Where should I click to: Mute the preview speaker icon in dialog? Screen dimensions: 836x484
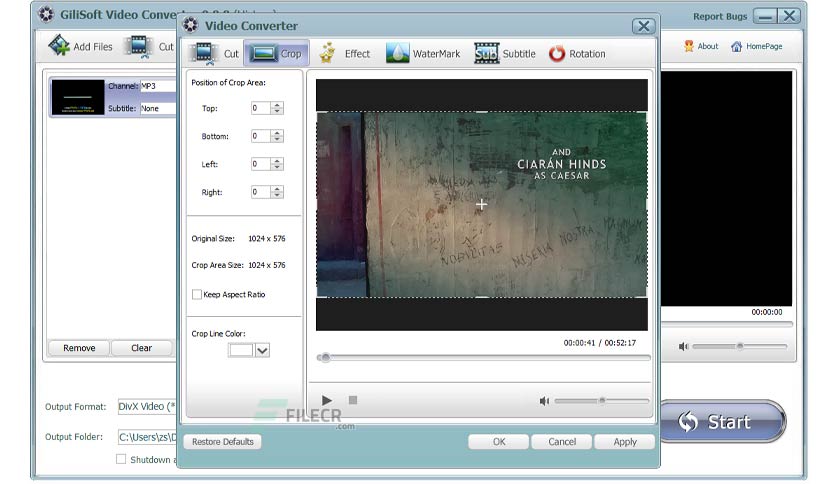[544, 401]
